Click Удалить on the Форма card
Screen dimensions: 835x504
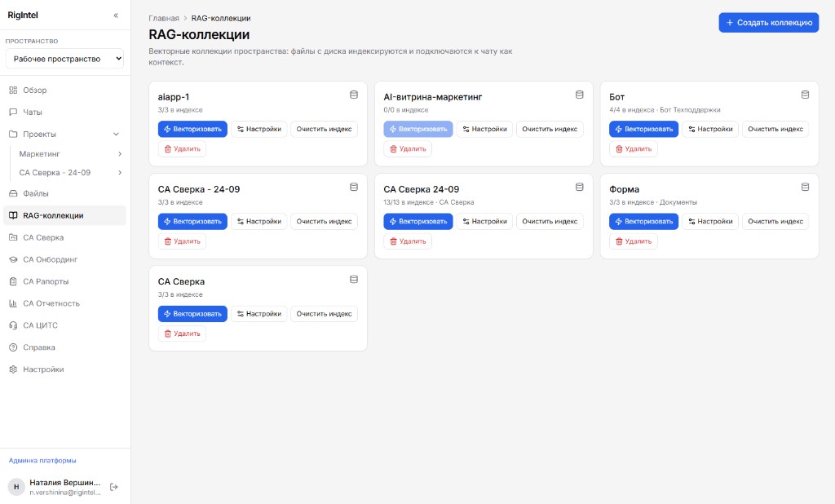pyautogui.click(x=634, y=241)
